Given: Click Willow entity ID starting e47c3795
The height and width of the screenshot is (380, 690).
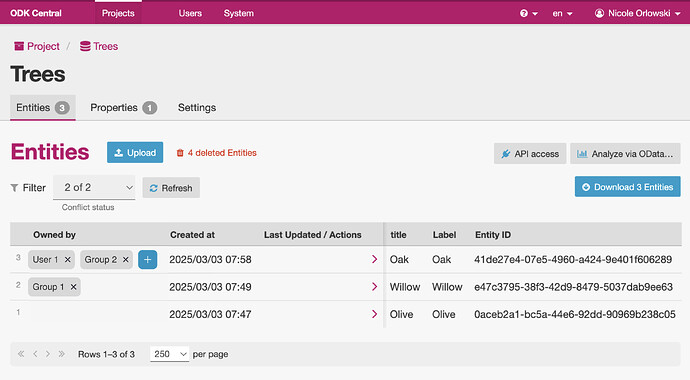Looking at the screenshot, I should coord(573,287).
